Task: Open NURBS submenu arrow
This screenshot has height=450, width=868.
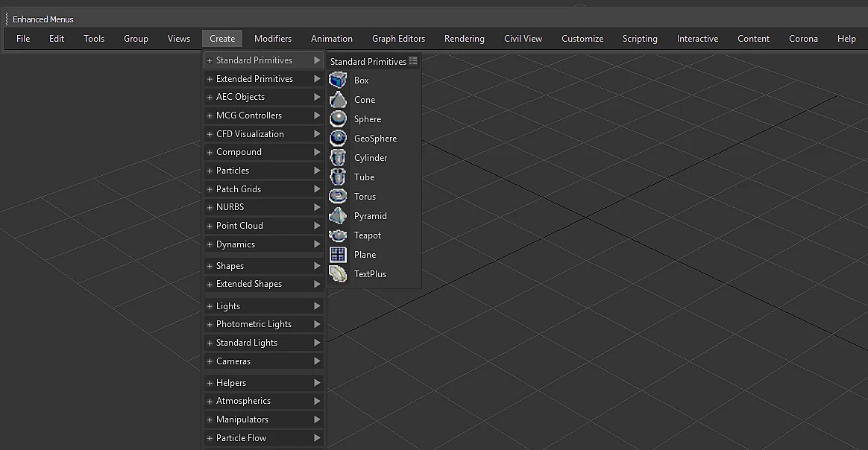Action: coord(317,207)
